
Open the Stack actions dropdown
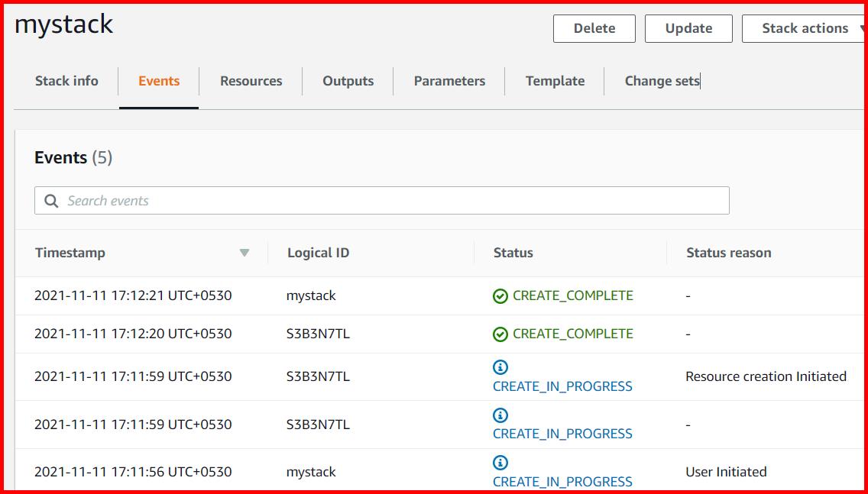[x=806, y=28]
